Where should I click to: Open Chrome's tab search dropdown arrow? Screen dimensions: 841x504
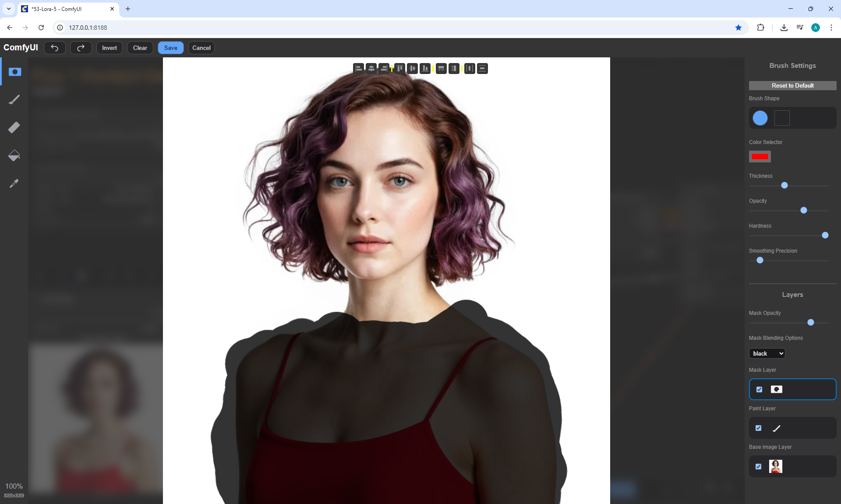tap(8, 9)
